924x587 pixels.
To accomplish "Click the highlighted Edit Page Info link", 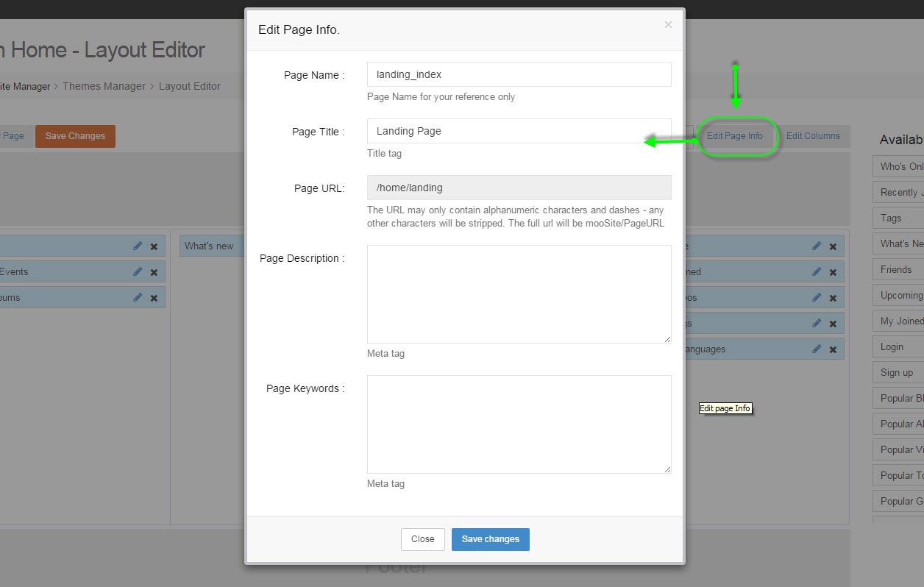I will pos(735,136).
